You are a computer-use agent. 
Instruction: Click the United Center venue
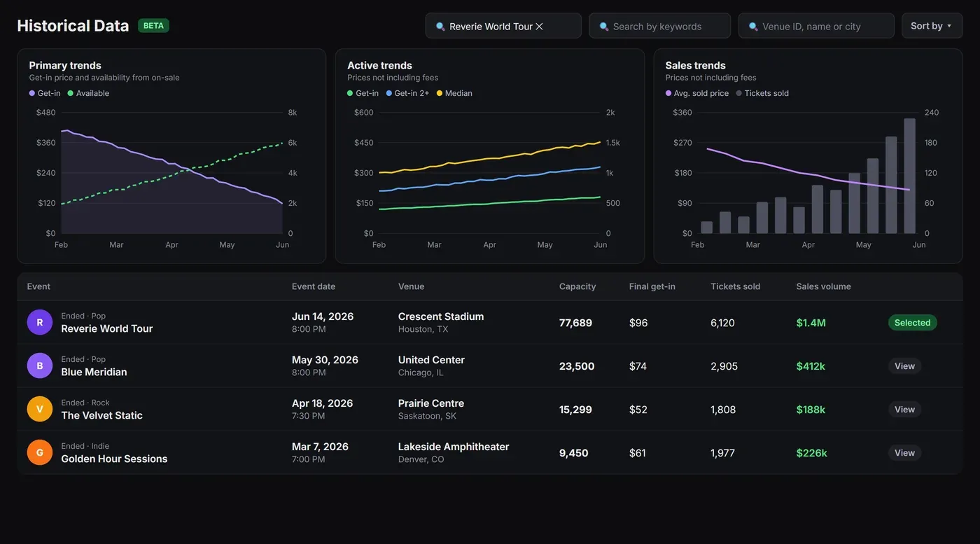431,360
